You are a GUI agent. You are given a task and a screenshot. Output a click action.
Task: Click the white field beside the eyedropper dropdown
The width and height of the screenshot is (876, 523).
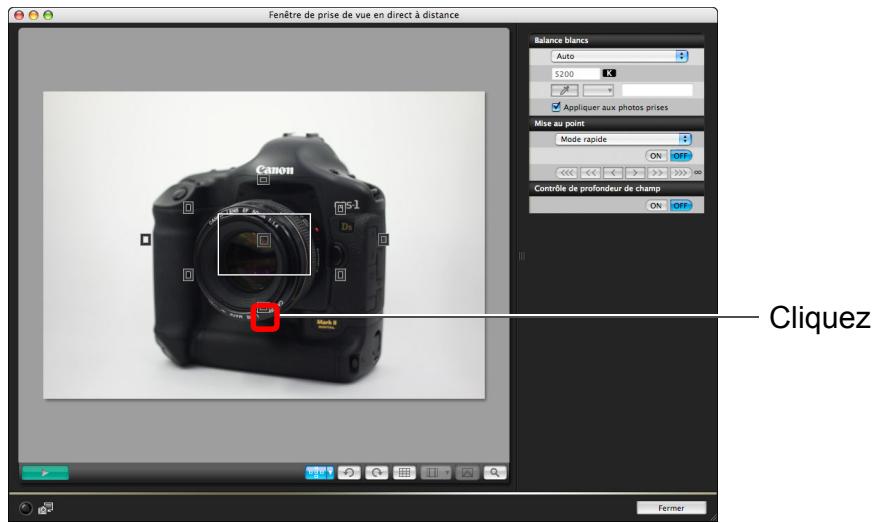pyautogui.click(x=657, y=90)
